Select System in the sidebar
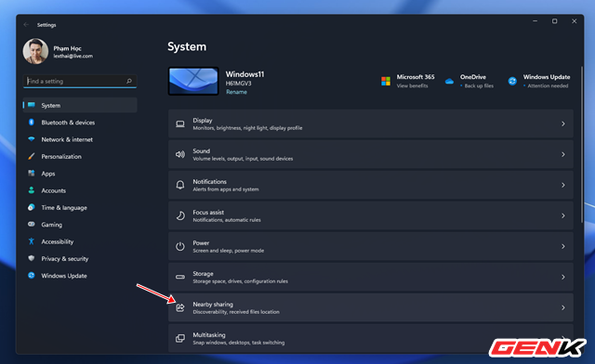Viewport: 595px width, 364px height. click(x=80, y=105)
